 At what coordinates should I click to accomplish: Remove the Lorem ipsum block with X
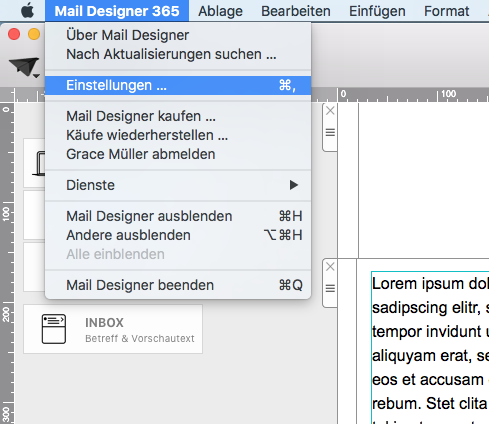click(330, 267)
